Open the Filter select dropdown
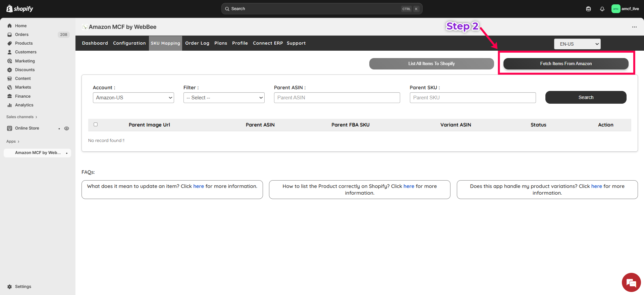Viewport: 644px width, 295px height. point(224,98)
